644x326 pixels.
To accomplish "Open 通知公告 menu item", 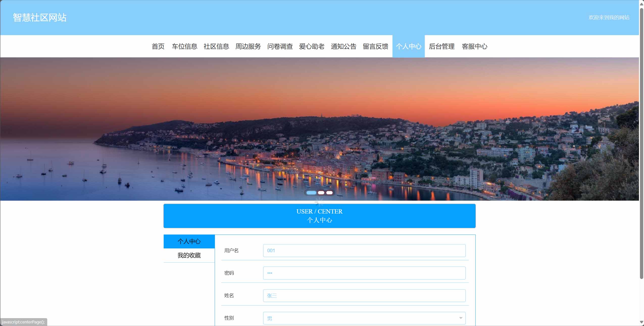I will click(x=344, y=46).
